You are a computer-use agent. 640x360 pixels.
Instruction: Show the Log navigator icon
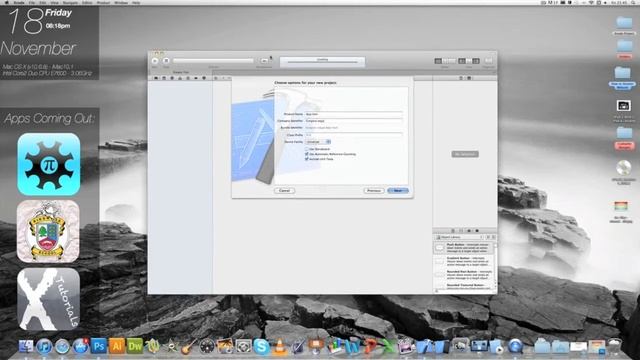204,78
